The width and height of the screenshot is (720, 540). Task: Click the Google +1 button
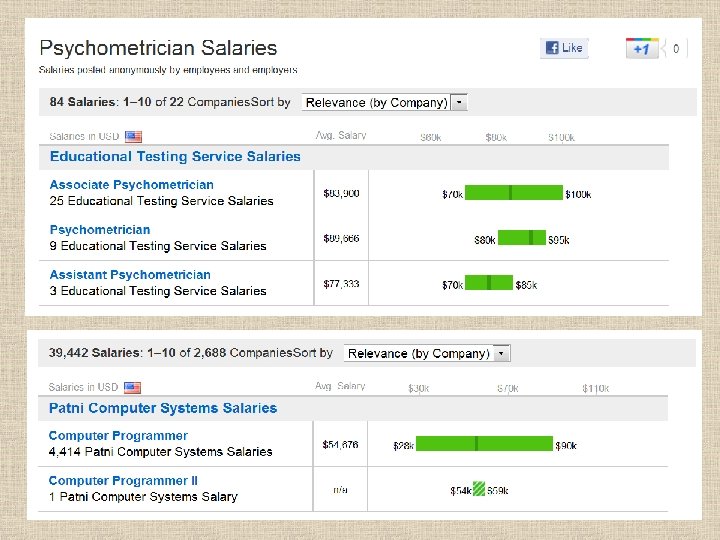click(641, 48)
